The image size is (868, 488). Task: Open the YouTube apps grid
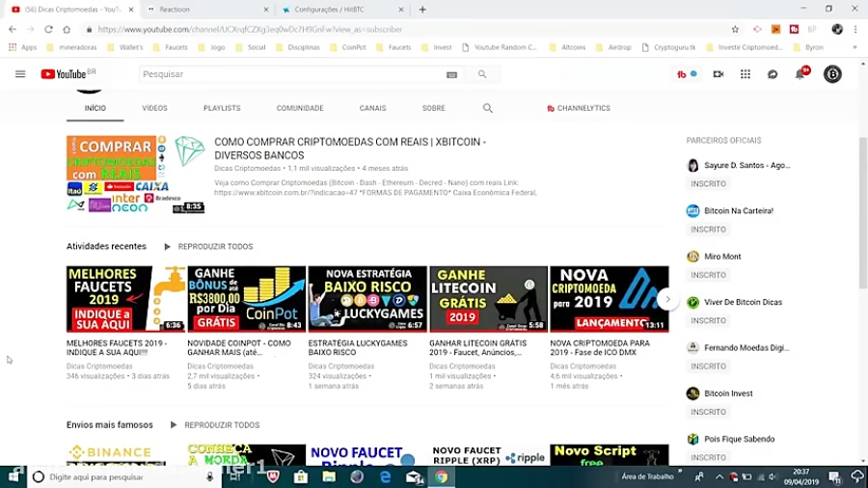point(746,74)
